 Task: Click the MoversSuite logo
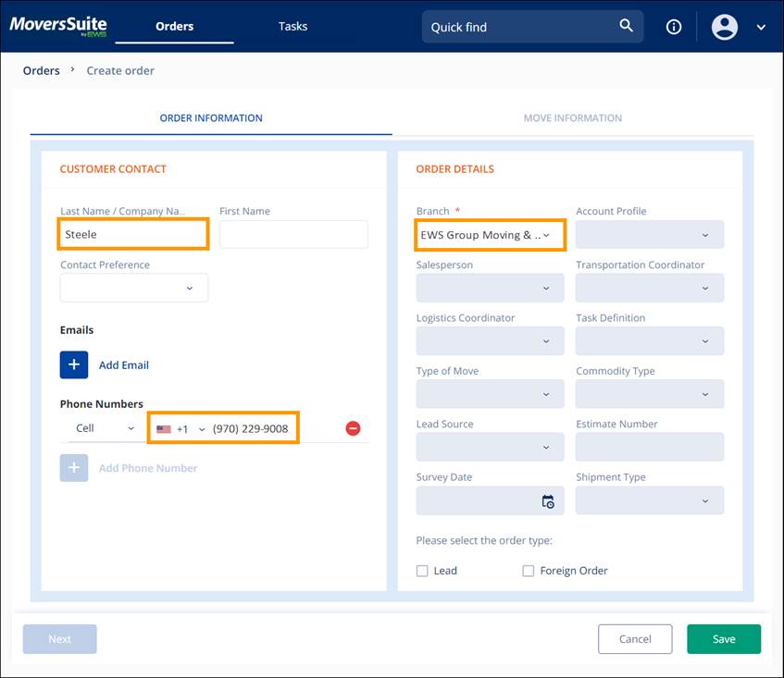pos(57,25)
